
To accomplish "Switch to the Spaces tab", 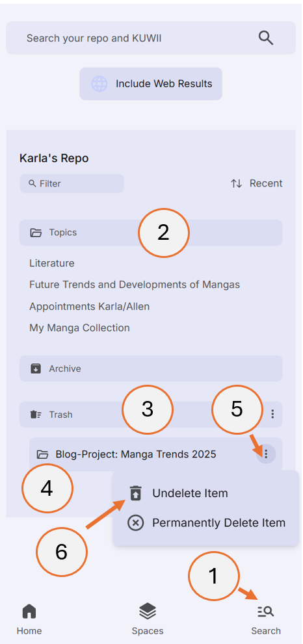I will (x=148, y=619).
